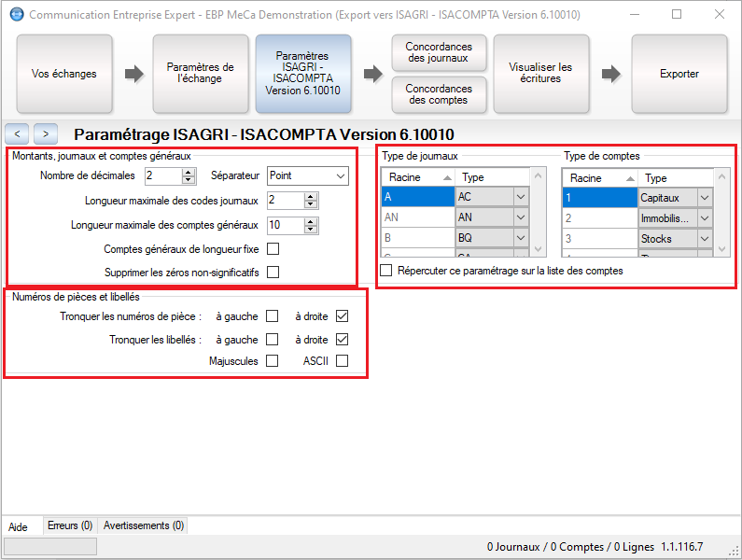Screen dimensions: 742x560
Task: Open Stocks account type dropdown
Action: coord(705,239)
